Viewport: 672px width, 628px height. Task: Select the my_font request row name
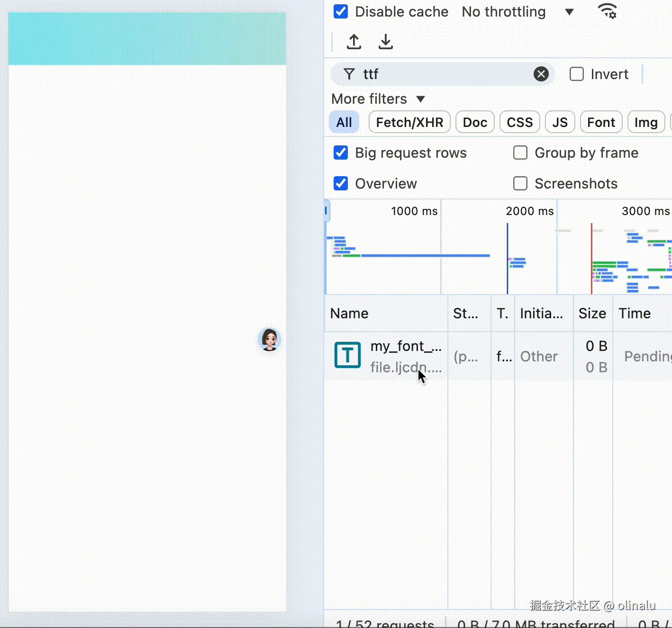point(406,346)
